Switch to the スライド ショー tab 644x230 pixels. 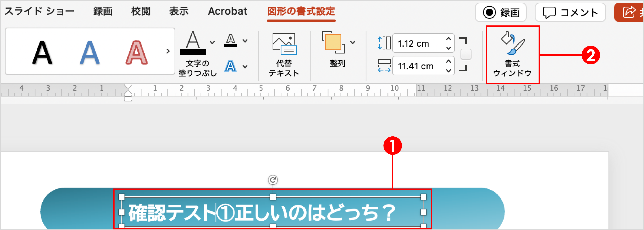click(x=40, y=11)
